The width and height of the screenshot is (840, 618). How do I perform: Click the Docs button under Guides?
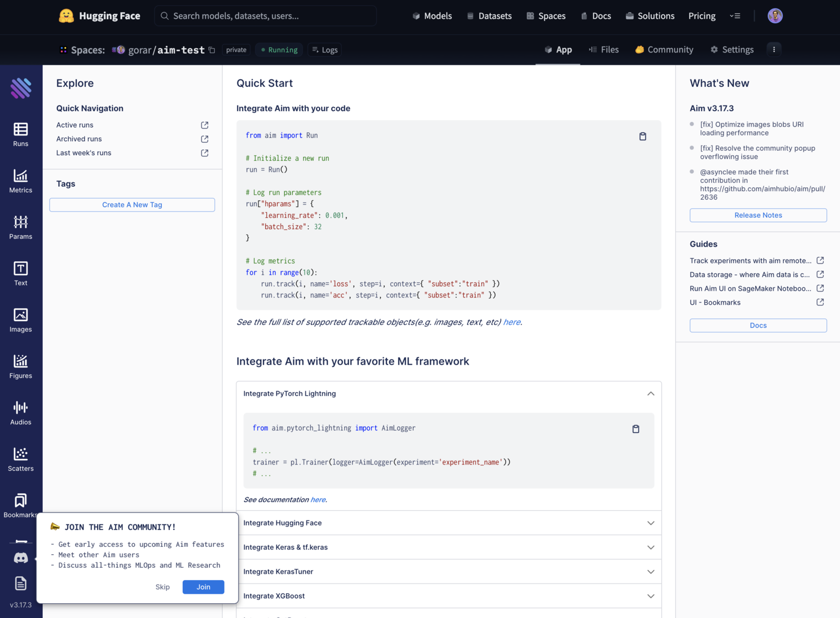758,325
